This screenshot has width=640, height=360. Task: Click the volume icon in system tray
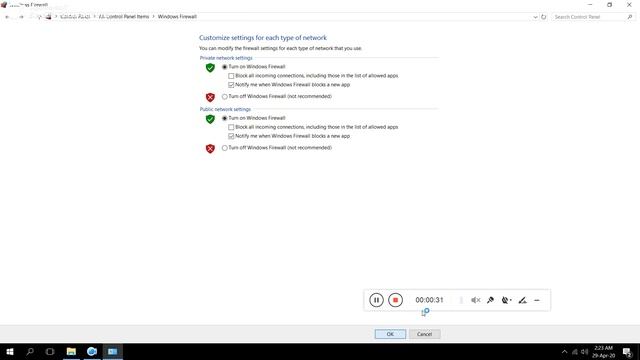pyautogui.click(x=584, y=352)
